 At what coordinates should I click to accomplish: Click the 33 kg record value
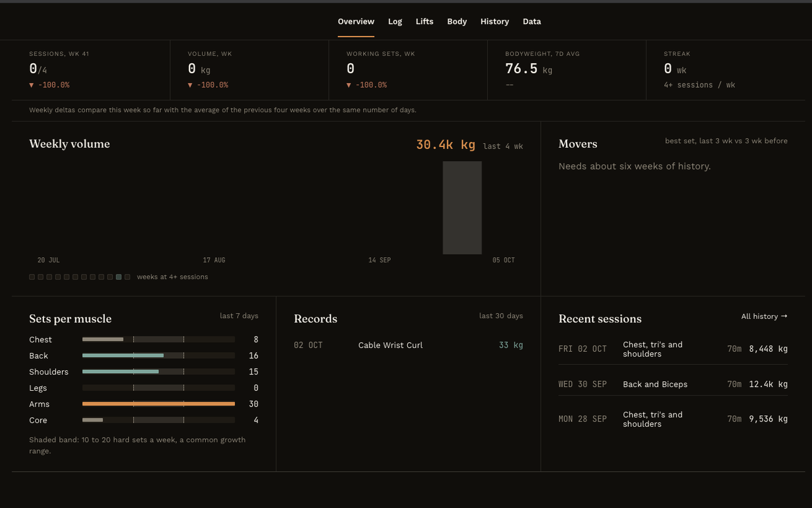pyautogui.click(x=511, y=345)
